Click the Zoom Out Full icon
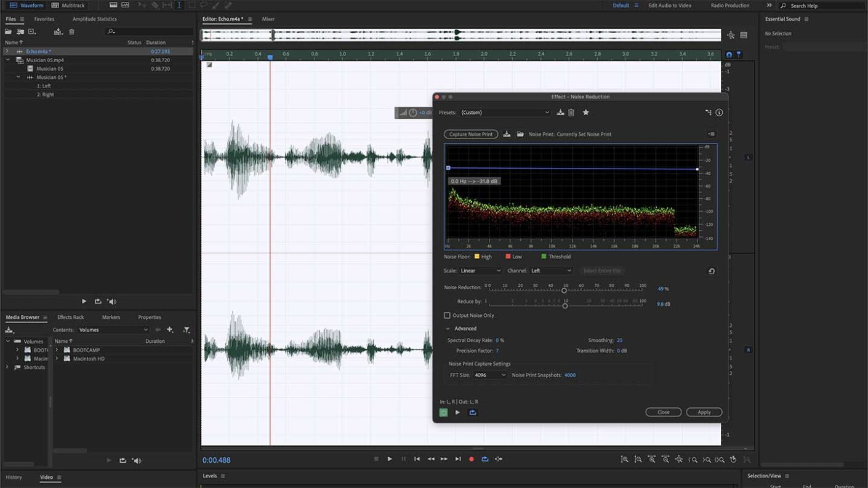 tap(679, 459)
